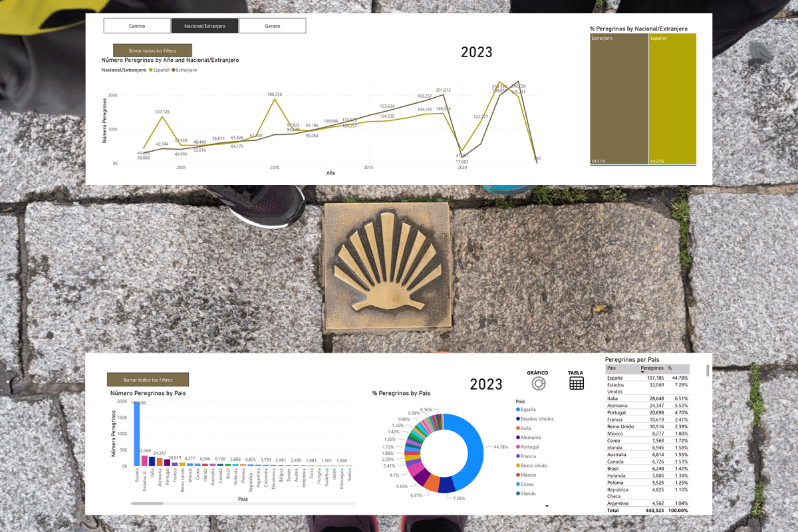Click the GRÁFICO donut chart icon
Image resolution: width=798 pixels, height=532 pixels.
coord(537,384)
